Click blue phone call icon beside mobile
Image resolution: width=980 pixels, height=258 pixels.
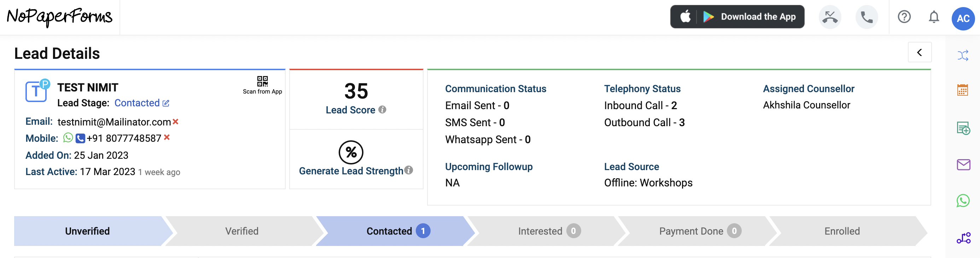pos(80,138)
